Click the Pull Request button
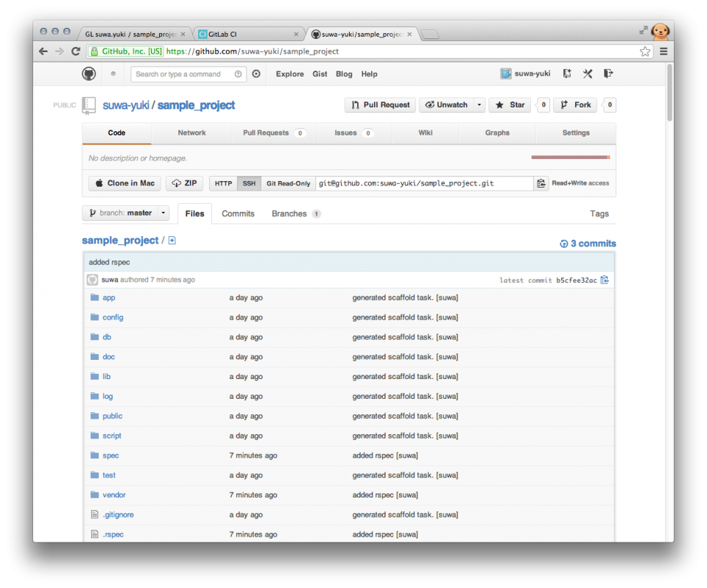This screenshot has height=588, width=707. click(380, 105)
